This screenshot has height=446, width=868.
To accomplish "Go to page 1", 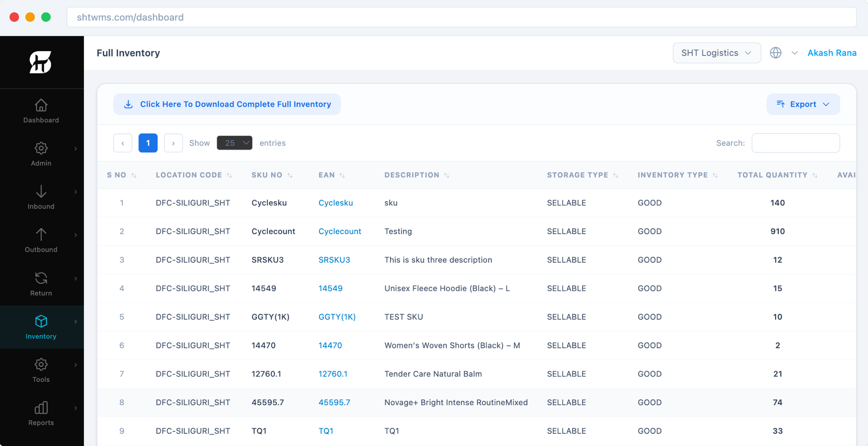I will click(x=148, y=143).
